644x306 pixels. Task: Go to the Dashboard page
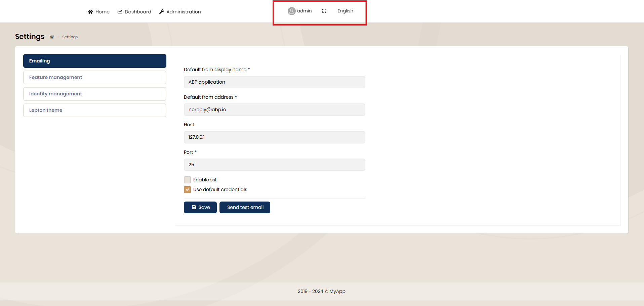tap(138, 12)
